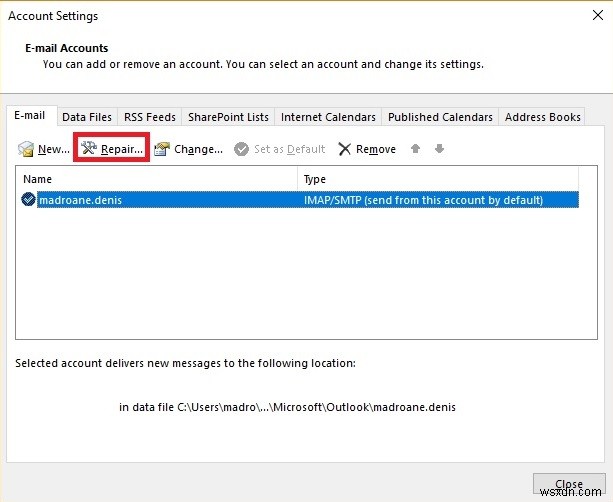Click the Repair... button label
The image size is (613, 502).
point(122,149)
